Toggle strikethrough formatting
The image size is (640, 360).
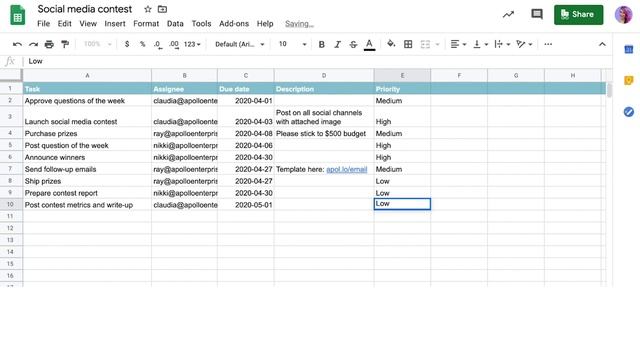pos(353,44)
